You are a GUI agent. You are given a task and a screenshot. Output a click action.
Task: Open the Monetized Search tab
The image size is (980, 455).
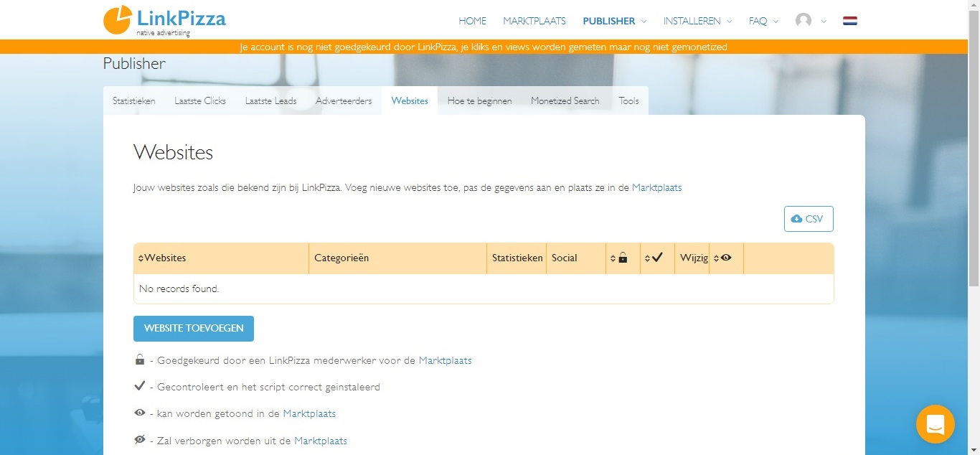coord(565,100)
